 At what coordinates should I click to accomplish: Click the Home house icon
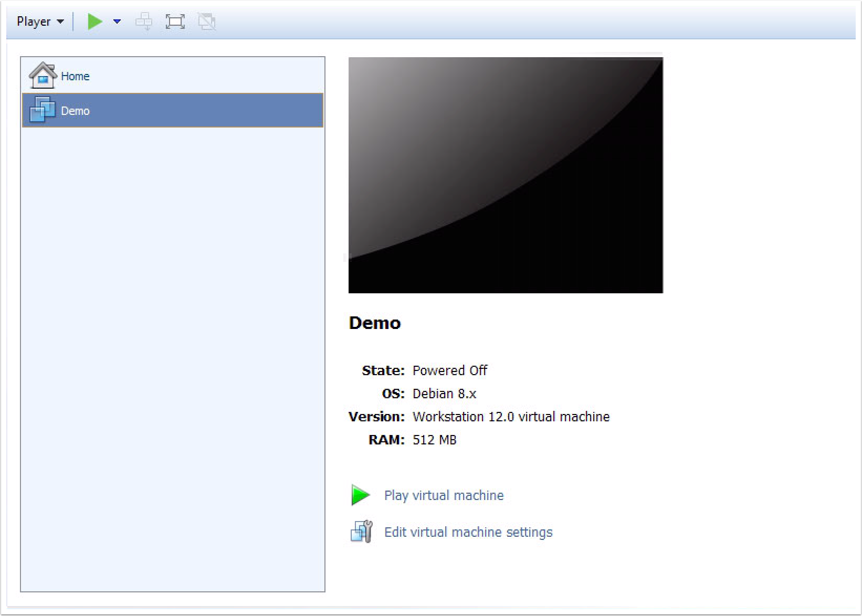pyautogui.click(x=43, y=76)
